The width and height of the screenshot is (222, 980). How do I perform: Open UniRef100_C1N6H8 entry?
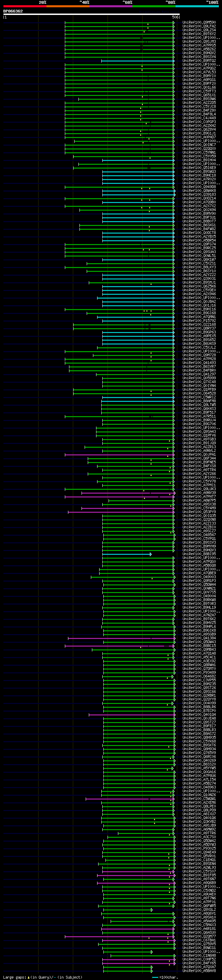click(x=199, y=955)
